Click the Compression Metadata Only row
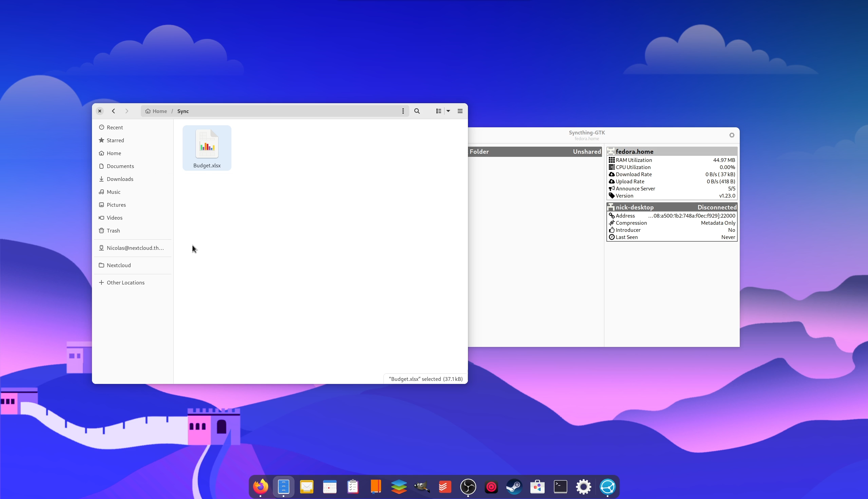This screenshot has width=868, height=499. [672, 223]
